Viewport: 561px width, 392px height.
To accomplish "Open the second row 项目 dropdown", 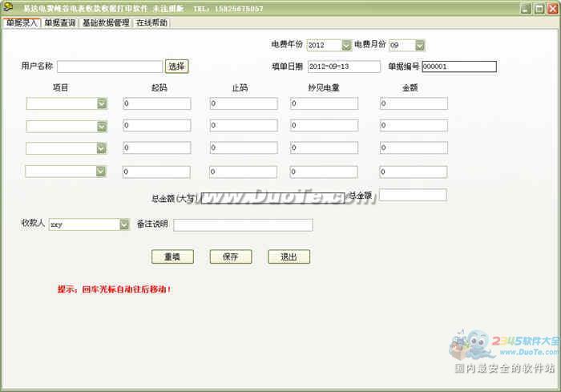I will coord(102,126).
